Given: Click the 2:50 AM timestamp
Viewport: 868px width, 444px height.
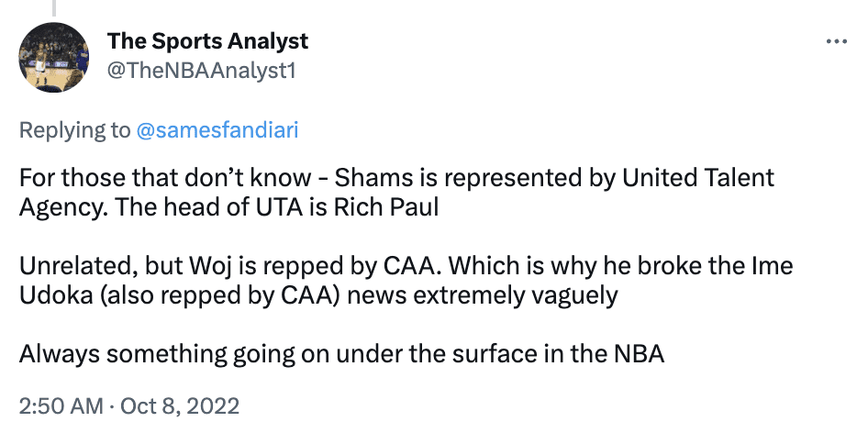Looking at the screenshot, I should [61, 405].
